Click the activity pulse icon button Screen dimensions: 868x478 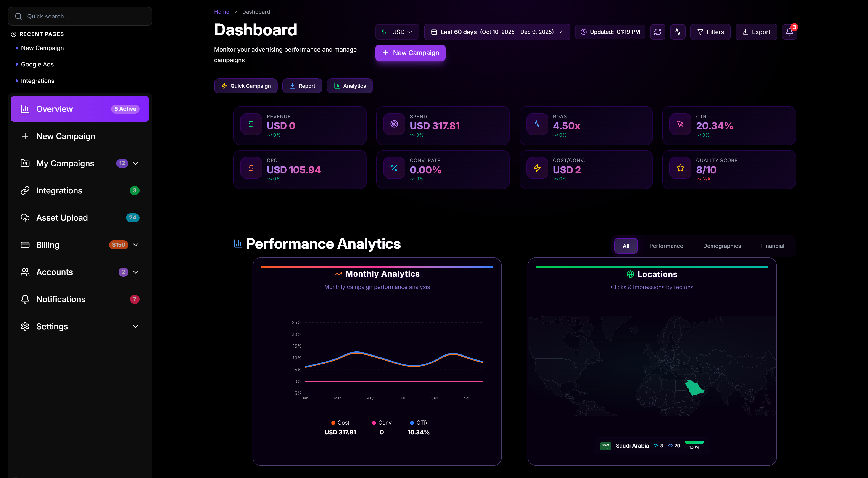pos(678,32)
